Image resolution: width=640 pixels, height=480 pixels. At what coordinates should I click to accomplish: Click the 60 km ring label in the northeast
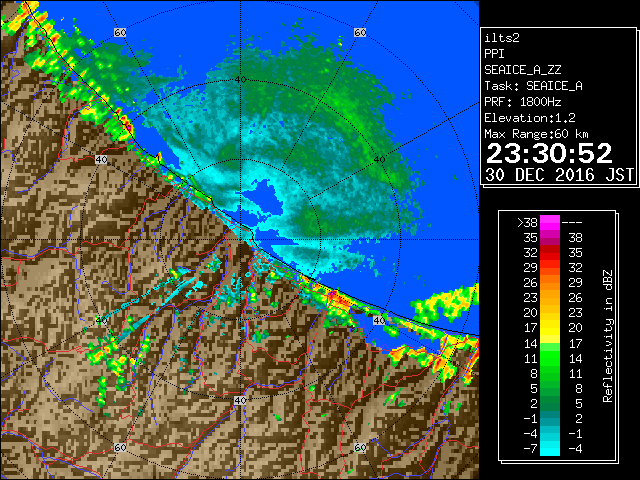click(x=360, y=32)
